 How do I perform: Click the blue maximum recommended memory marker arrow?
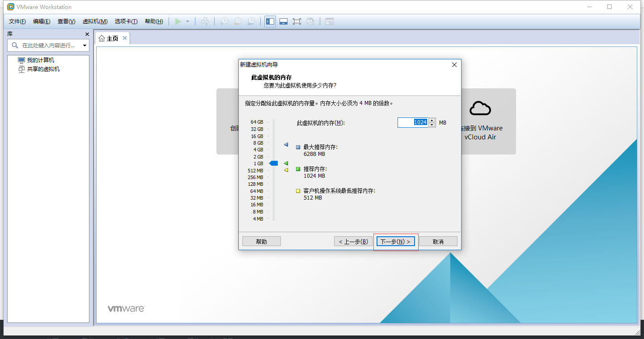286,145
